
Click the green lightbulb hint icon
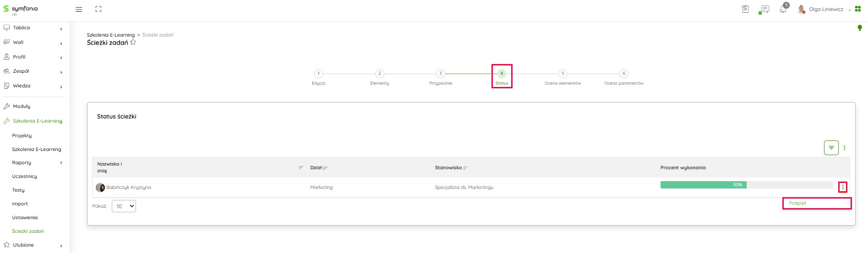click(859, 28)
